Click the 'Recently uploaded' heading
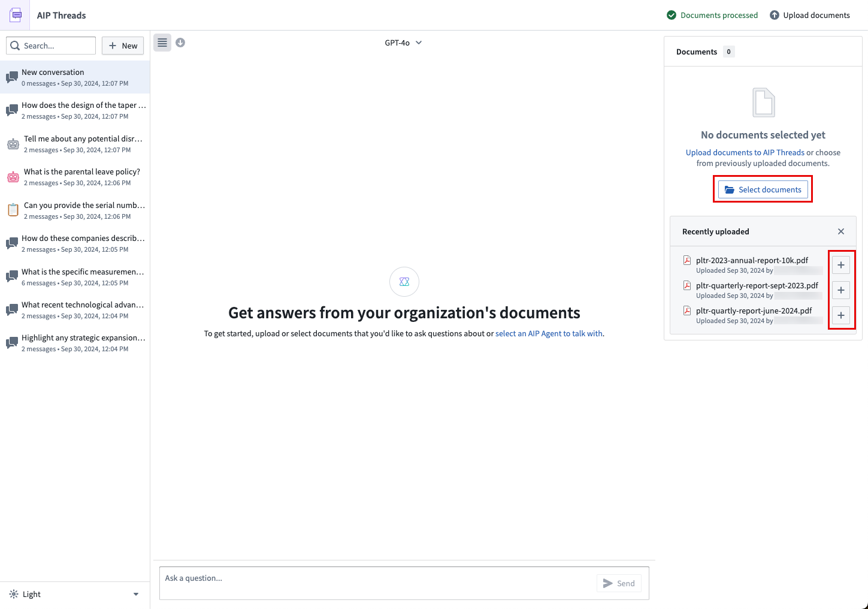The height and width of the screenshot is (609, 868). [x=716, y=231]
